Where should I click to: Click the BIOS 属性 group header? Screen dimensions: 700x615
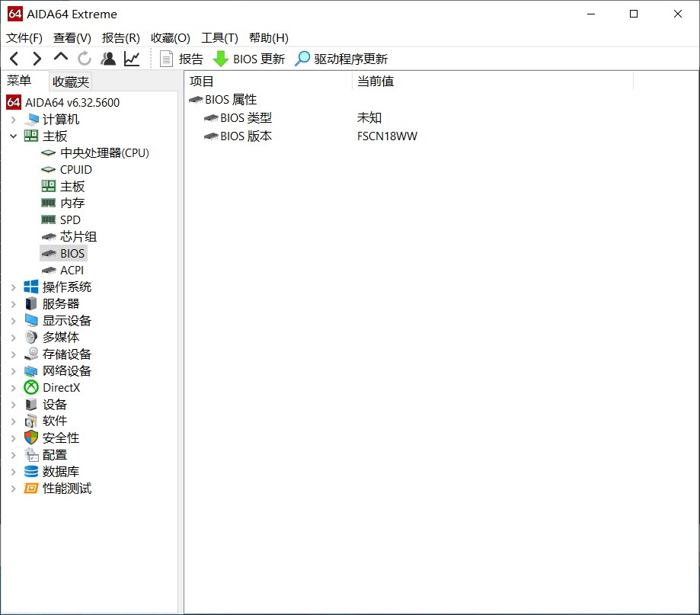pos(231,100)
